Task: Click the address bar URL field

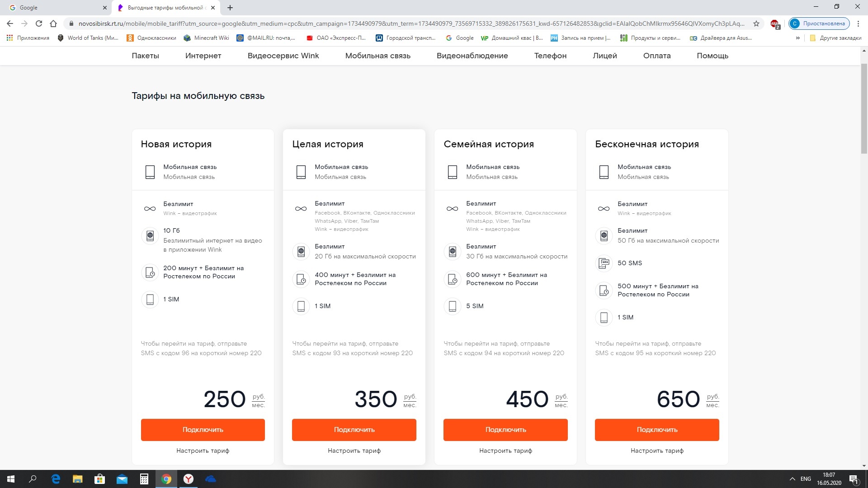Action: click(x=411, y=23)
